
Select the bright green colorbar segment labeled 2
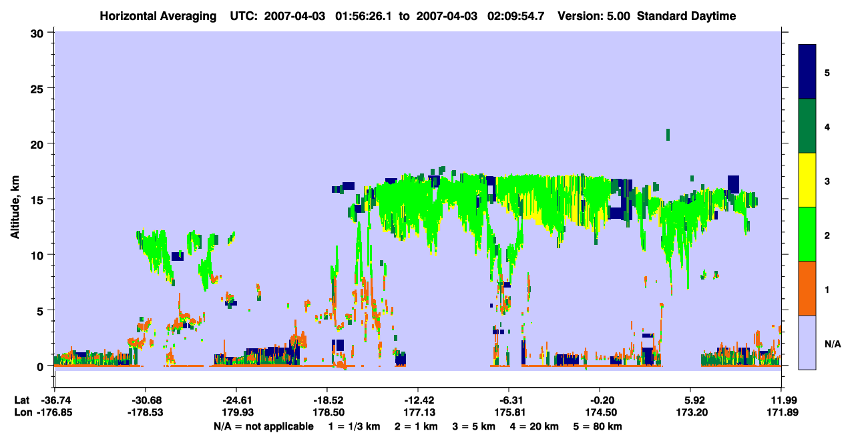tap(807, 234)
